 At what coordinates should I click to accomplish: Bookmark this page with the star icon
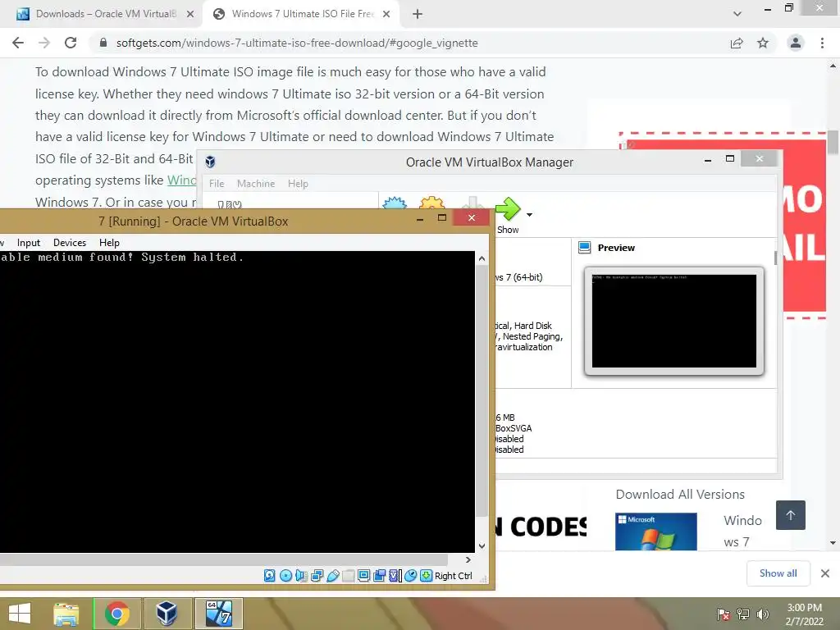tap(763, 43)
